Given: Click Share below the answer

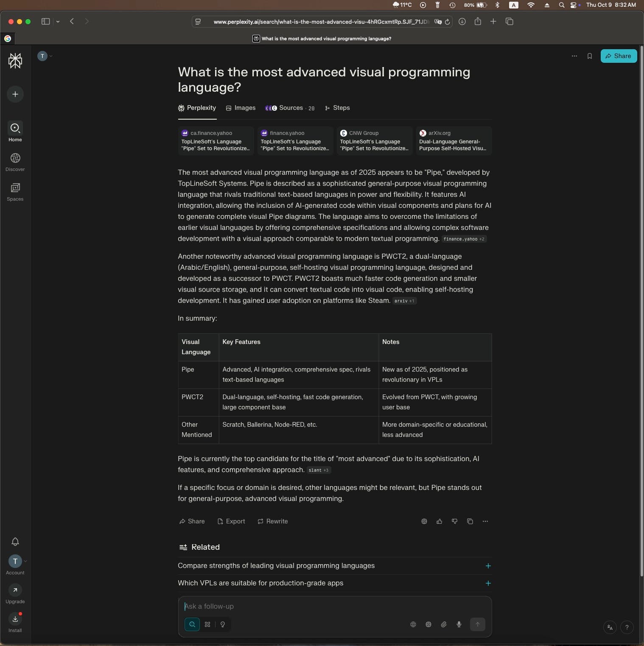Looking at the screenshot, I should tap(192, 521).
